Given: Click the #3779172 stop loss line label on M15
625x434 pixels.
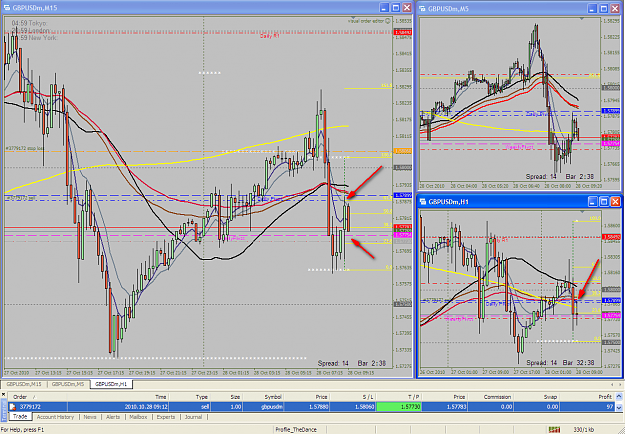Looking at the screenshot, I should (x=25, y=148).
